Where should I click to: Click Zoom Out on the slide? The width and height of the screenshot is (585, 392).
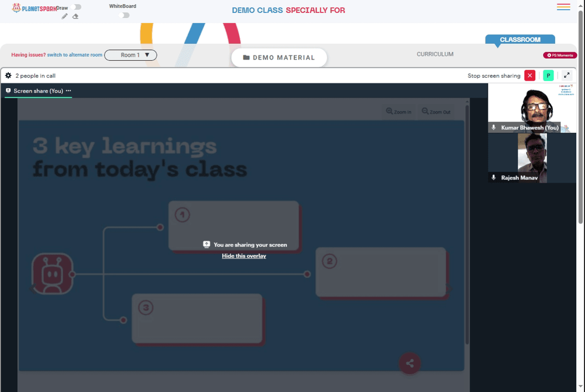[x=436, y=112]
